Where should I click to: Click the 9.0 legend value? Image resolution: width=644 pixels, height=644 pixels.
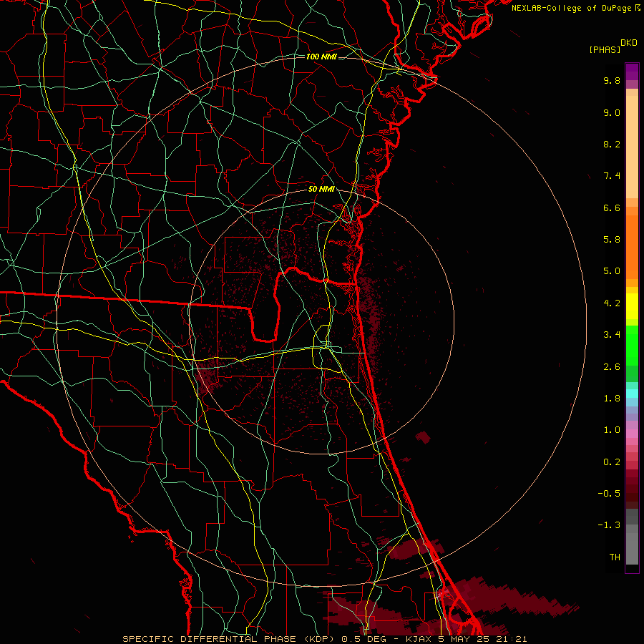click(x=612, y=112)
